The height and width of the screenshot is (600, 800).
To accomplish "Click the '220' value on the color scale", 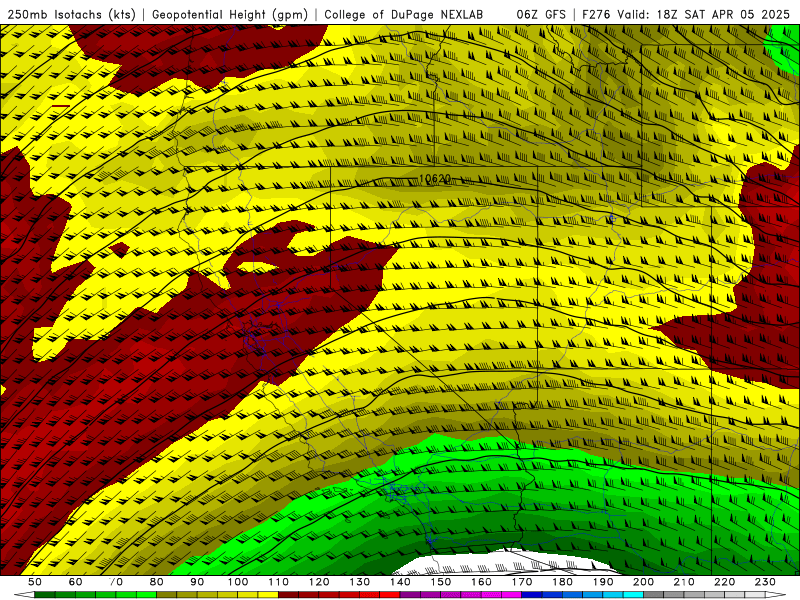I will coord(724,582).
